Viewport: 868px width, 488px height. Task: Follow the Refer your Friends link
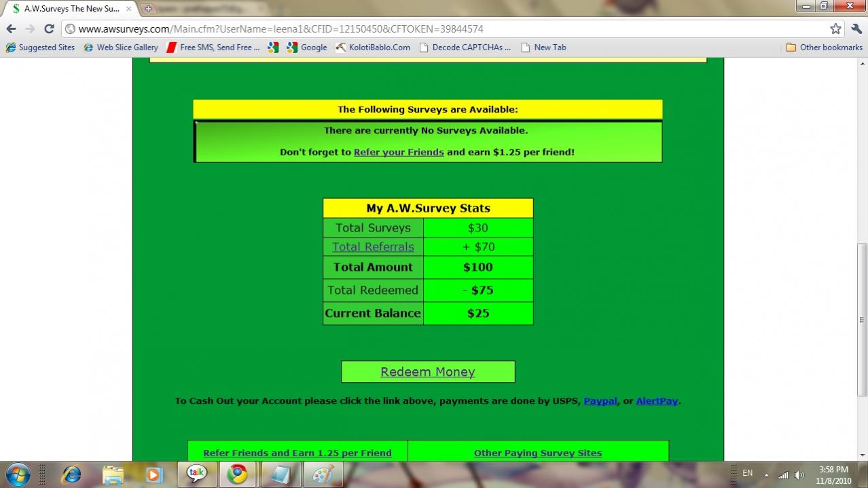point(399,152)
